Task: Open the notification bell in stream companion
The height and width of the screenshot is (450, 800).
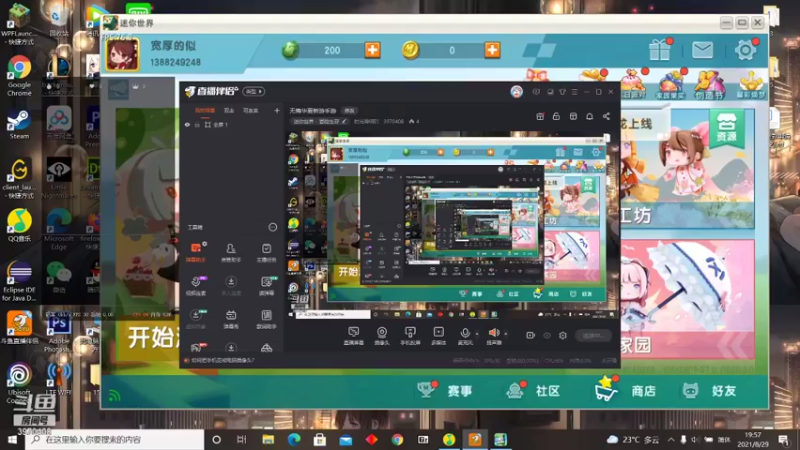Action: [589, 116]
